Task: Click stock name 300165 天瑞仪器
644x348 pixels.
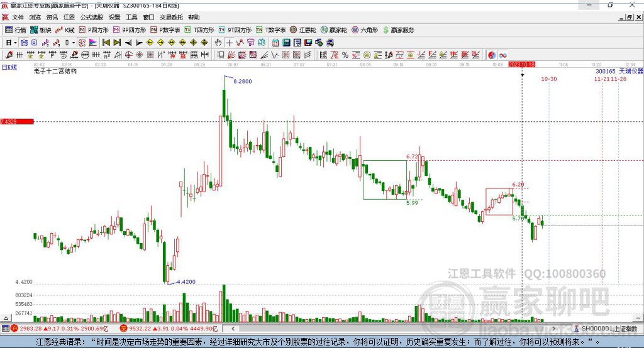Action: click(x=619, y=71)
